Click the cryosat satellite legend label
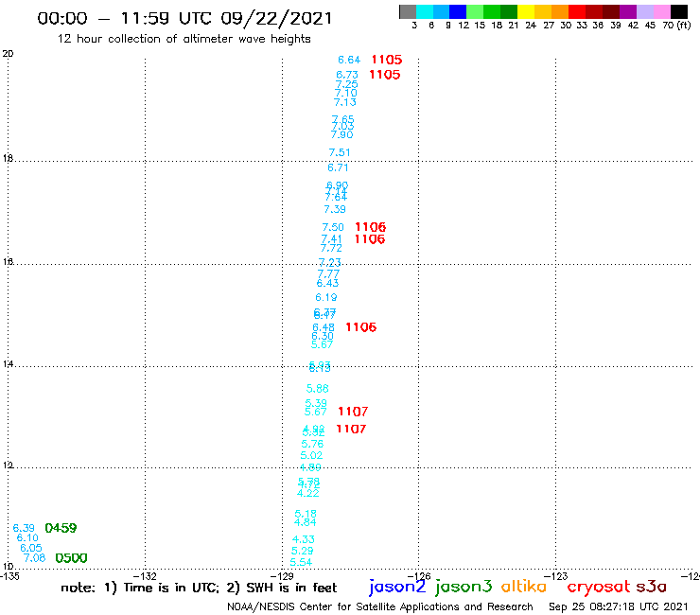The height and width of the screenshot is (615, 700). [x=599, y=588]
